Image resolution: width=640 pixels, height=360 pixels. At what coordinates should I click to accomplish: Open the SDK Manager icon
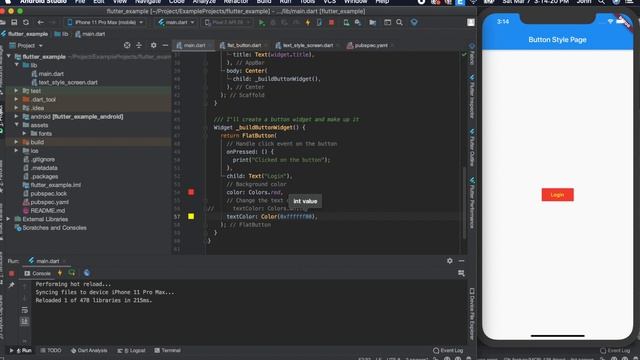358,22
